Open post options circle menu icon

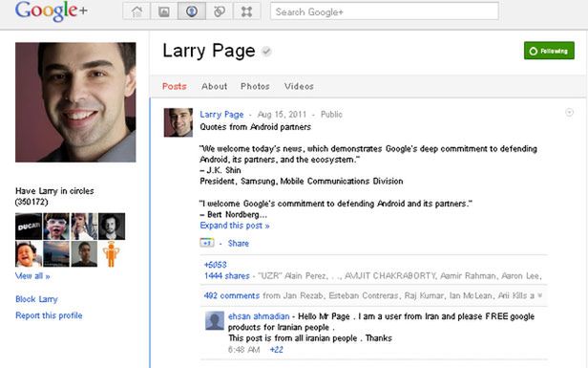[x=569, y=112]
